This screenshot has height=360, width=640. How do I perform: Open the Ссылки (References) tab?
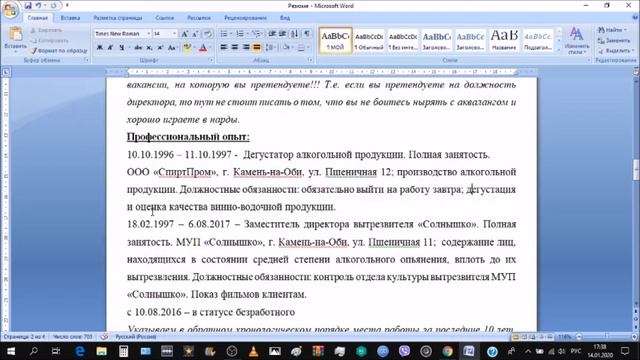coord(164,18)
